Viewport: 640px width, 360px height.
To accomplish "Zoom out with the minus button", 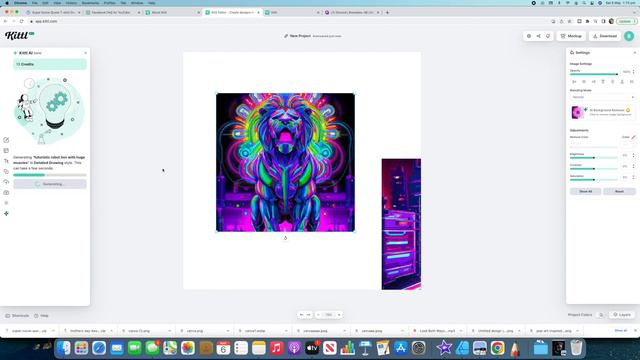I will click(318, 315).
